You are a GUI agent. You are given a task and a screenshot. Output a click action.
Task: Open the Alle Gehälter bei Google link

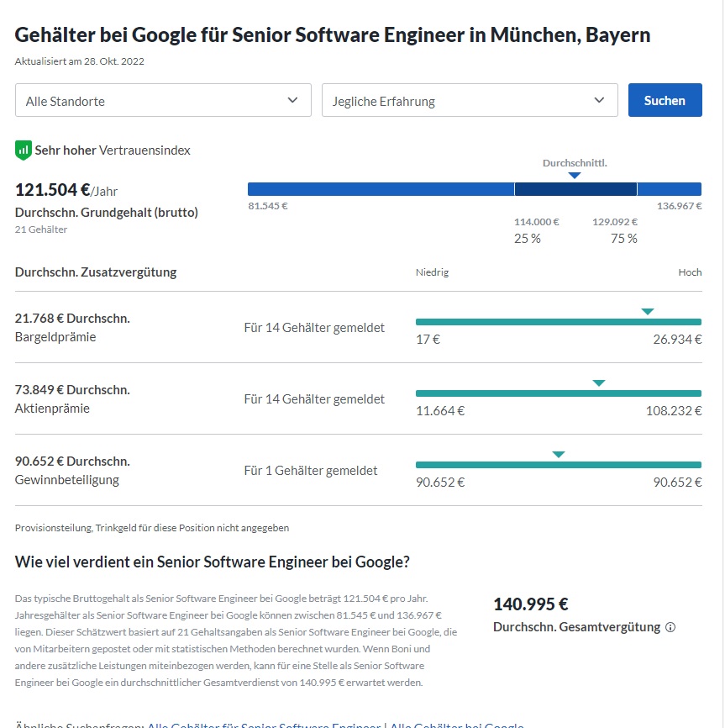457,725
